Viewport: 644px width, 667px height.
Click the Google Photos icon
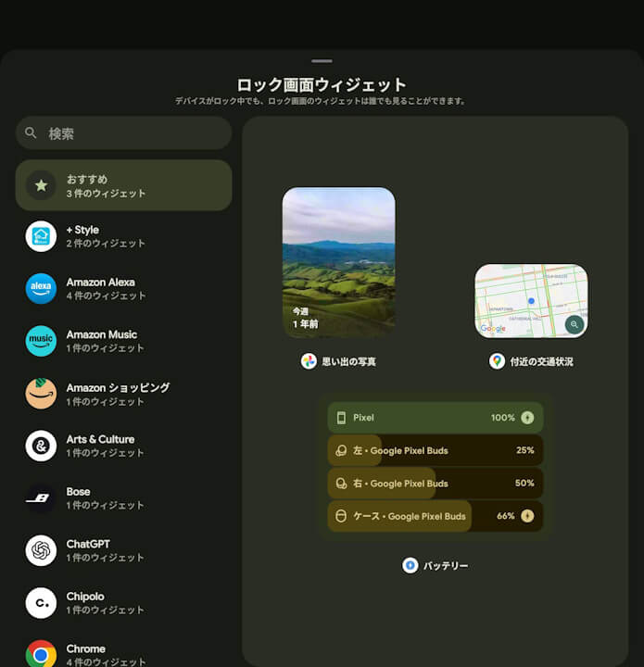coord(309,361)
